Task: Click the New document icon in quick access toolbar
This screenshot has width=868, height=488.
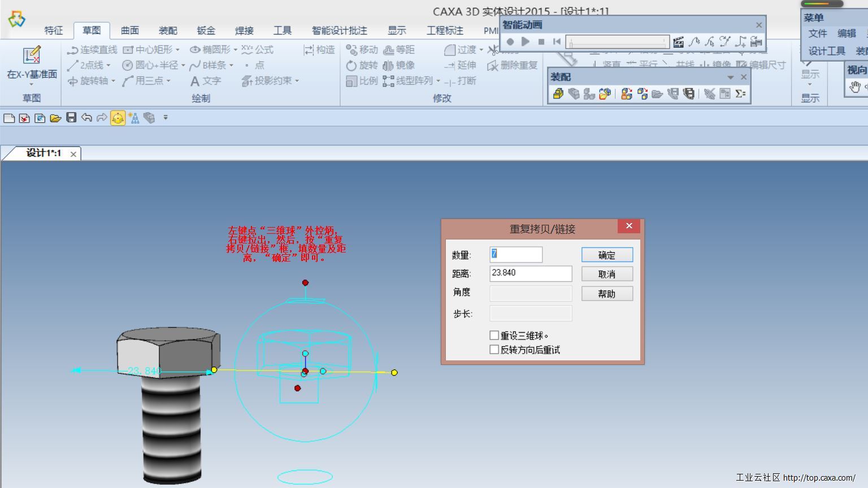Action: (9, 117)
